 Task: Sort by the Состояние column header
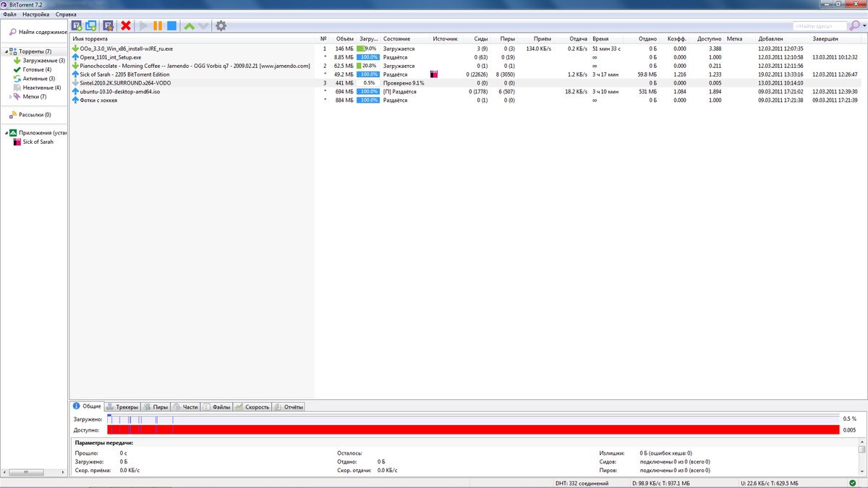tap(405, 38)
